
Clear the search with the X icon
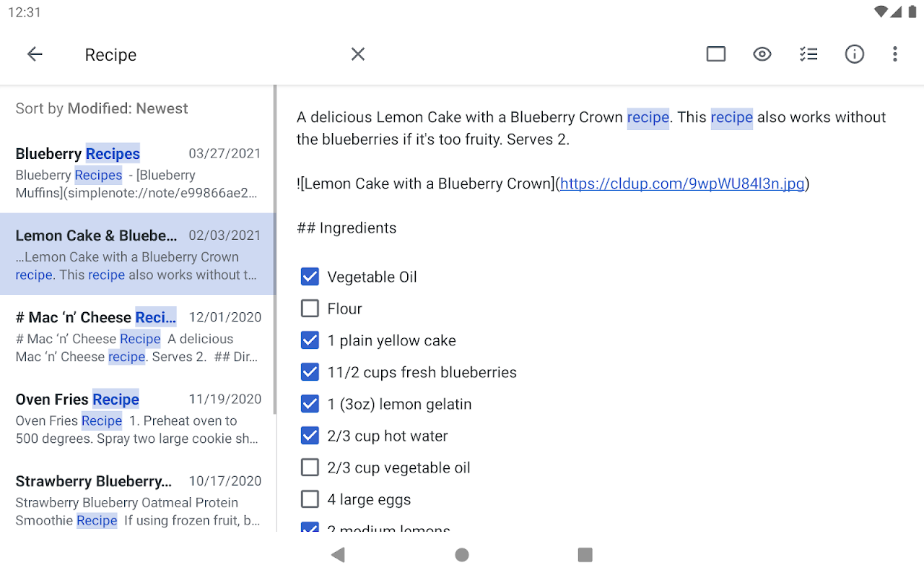tap(358, 53)
